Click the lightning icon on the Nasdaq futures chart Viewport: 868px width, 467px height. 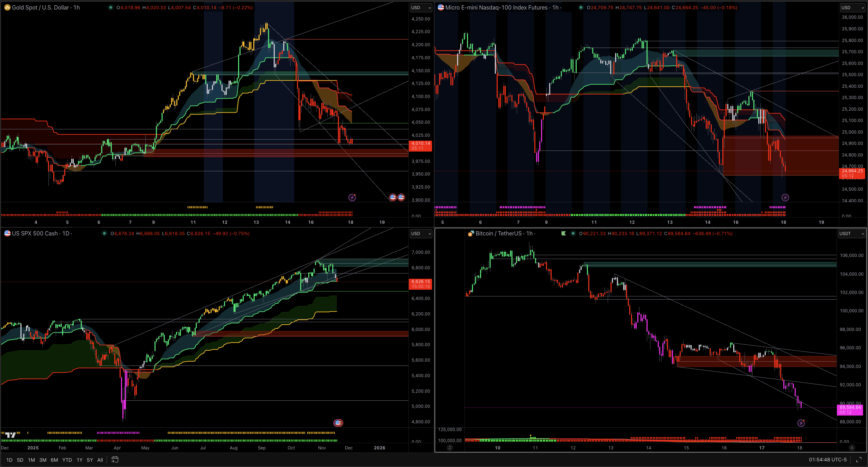(785, 198)
